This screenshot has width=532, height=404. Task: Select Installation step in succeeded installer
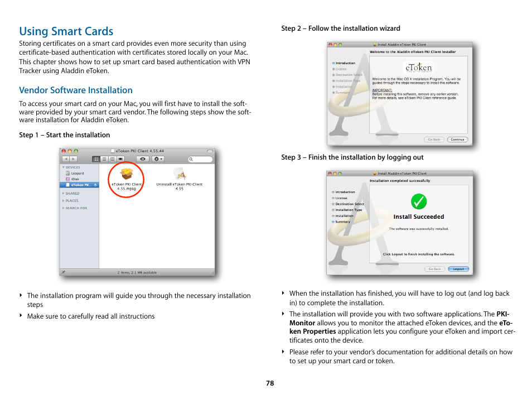coord(342,216)
